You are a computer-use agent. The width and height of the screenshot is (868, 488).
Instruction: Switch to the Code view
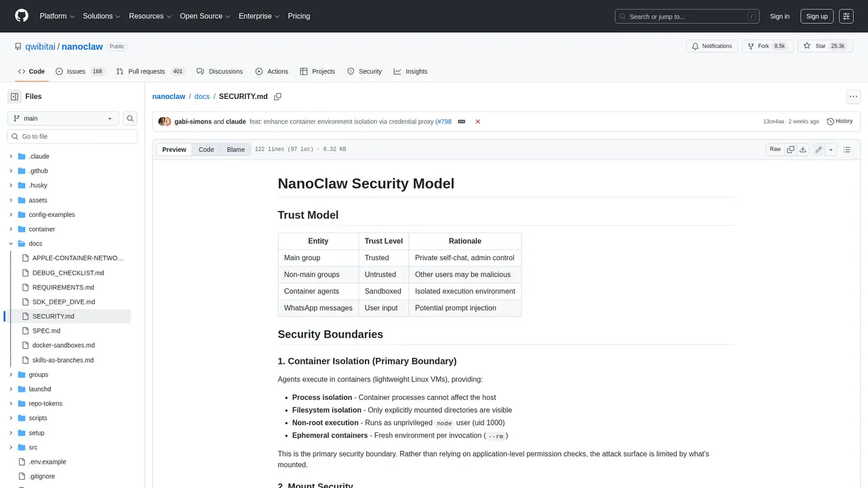coord(206,150)
